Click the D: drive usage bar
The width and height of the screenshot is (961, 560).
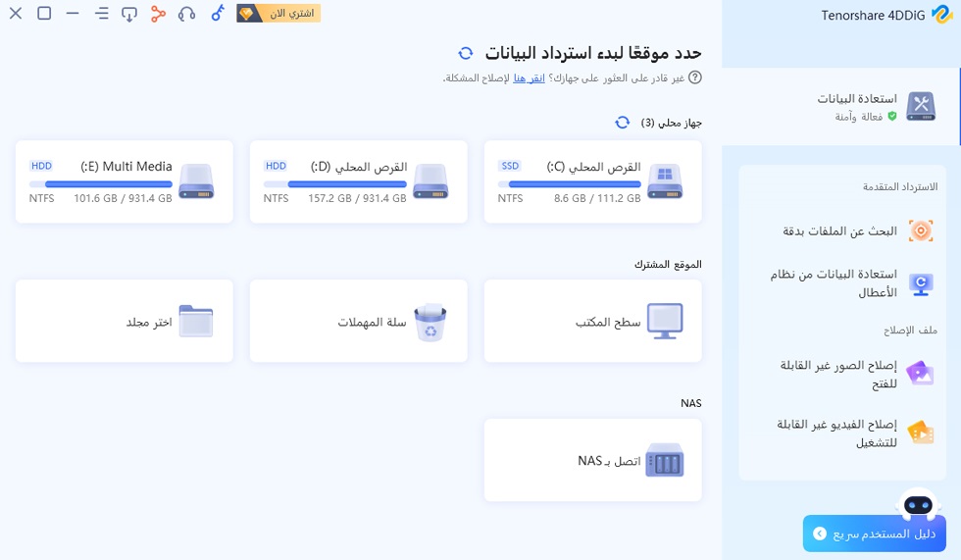coord(335,183)
